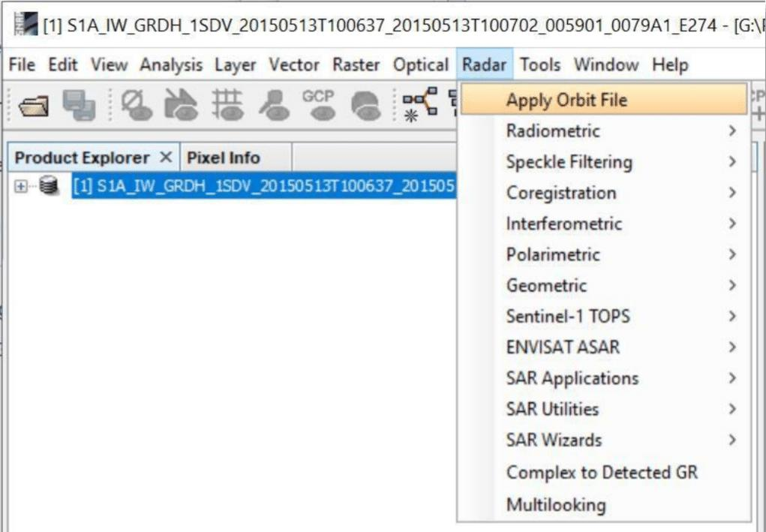Open the Coregistration submenu

(604, 193)
